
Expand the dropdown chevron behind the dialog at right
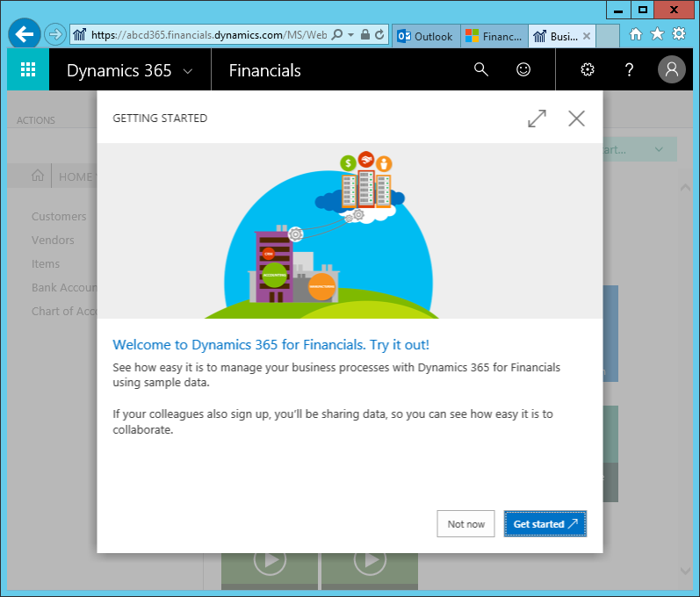(x=659, y=149)
